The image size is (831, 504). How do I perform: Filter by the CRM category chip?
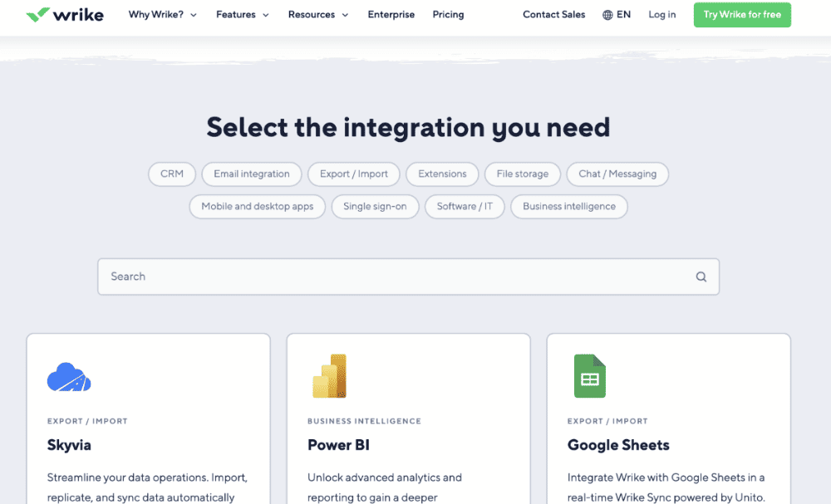[172, 174]
